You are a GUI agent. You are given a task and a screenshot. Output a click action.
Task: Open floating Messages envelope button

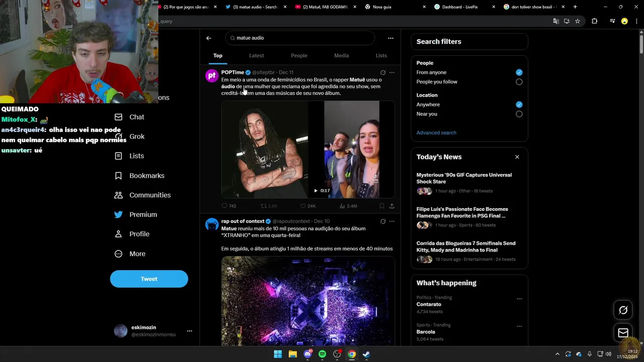tap(623, 333)
